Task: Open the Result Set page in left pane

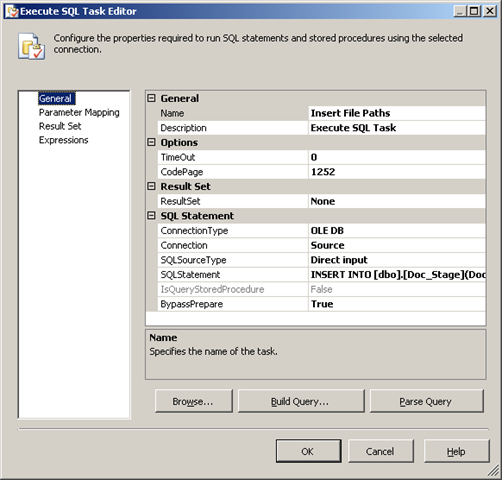Action: 60,126
